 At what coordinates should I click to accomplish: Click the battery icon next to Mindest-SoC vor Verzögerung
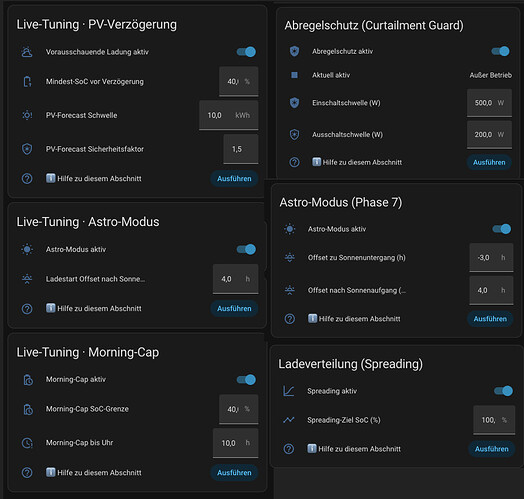pos(27,82)
